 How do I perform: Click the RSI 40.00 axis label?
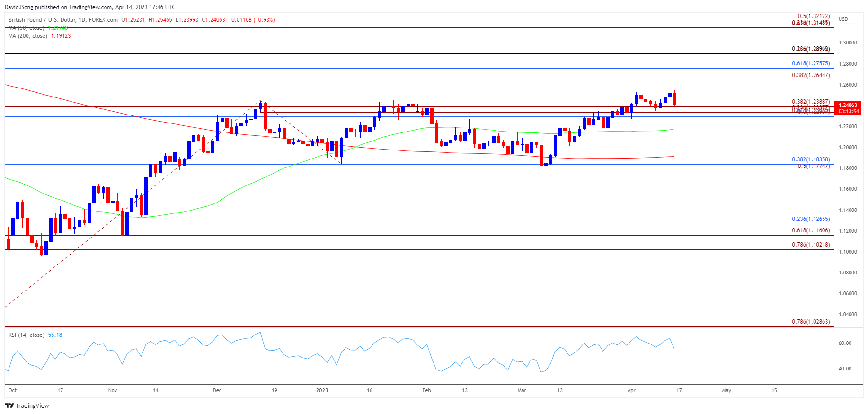845,369
